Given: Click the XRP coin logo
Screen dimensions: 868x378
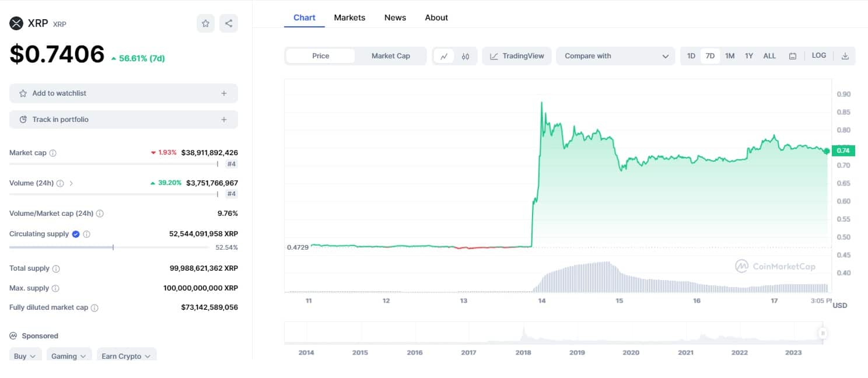Looking at the screenshot, I should (16, 23).
